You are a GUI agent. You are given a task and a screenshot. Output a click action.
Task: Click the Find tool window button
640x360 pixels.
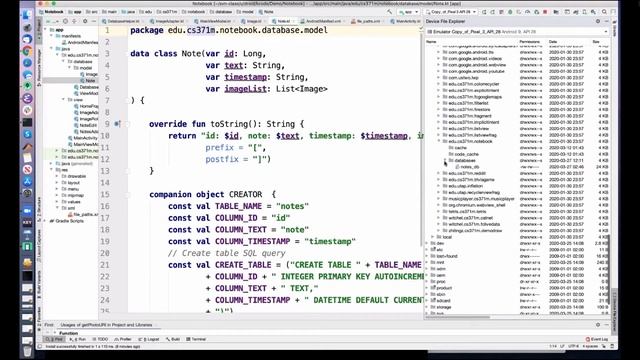point(54,339)
